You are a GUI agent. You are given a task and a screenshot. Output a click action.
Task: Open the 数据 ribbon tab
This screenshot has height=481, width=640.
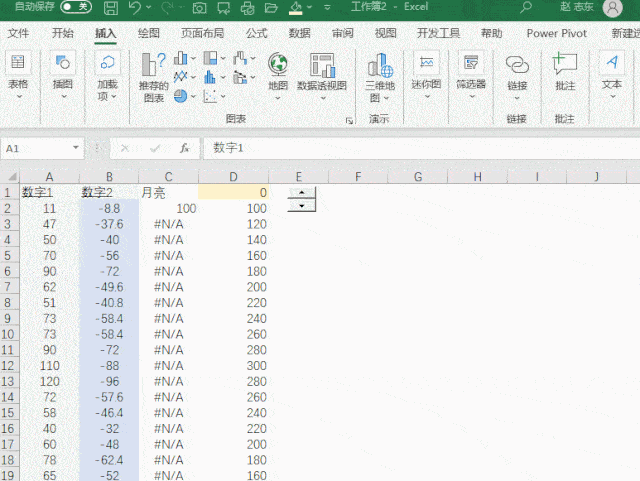pyautogui.click(x=300, y=33)
